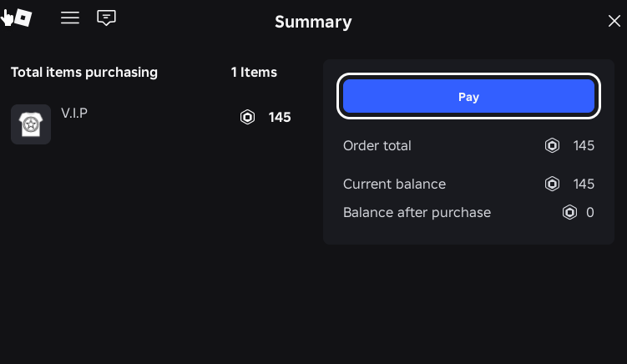Click the Summary heading
Viewport: 627px width, 364px height.
click(x=313, y=22)
